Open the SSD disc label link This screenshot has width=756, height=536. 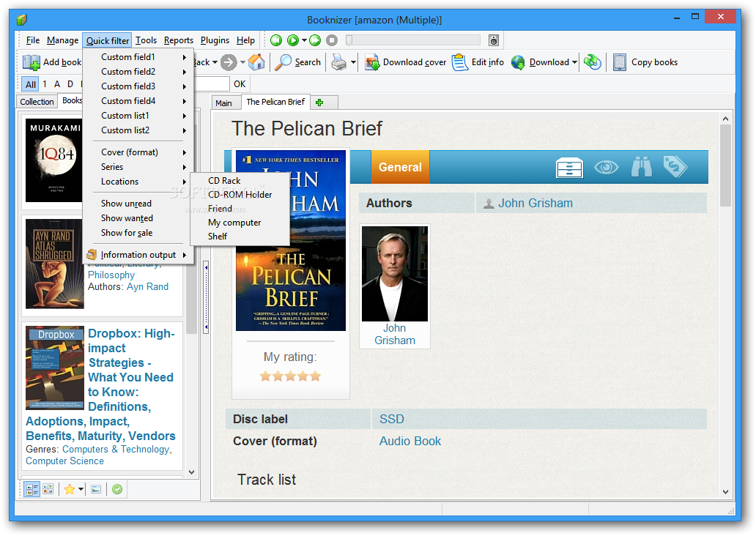(x=391, y=420)
